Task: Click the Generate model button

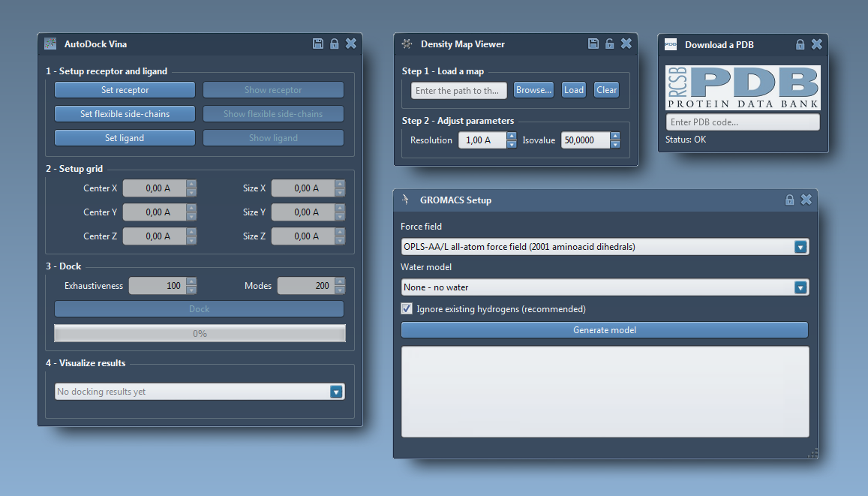Action: click(604, 330)
